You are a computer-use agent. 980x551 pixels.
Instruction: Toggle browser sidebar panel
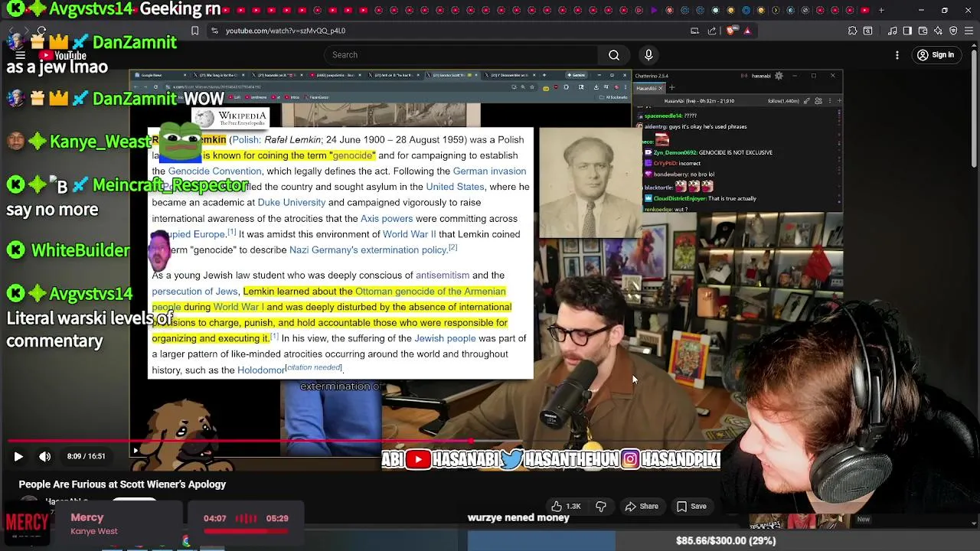tap(907, 31)
